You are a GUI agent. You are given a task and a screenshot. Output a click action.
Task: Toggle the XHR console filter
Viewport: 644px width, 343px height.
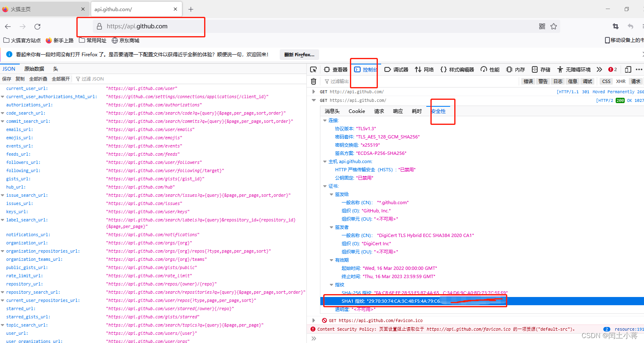pos(621,81)
